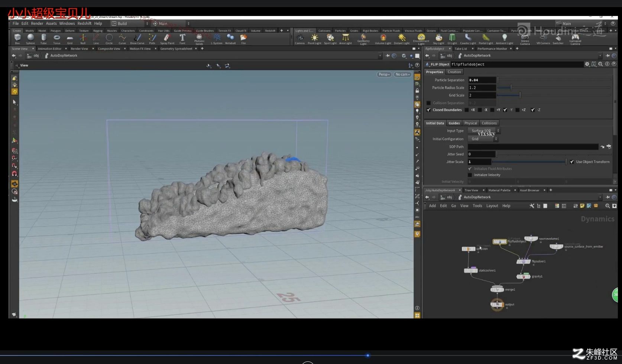Screen dimensions: 622x364
Task: Toggle the -X boundary checkbox
Action: [x=480, y=110]
